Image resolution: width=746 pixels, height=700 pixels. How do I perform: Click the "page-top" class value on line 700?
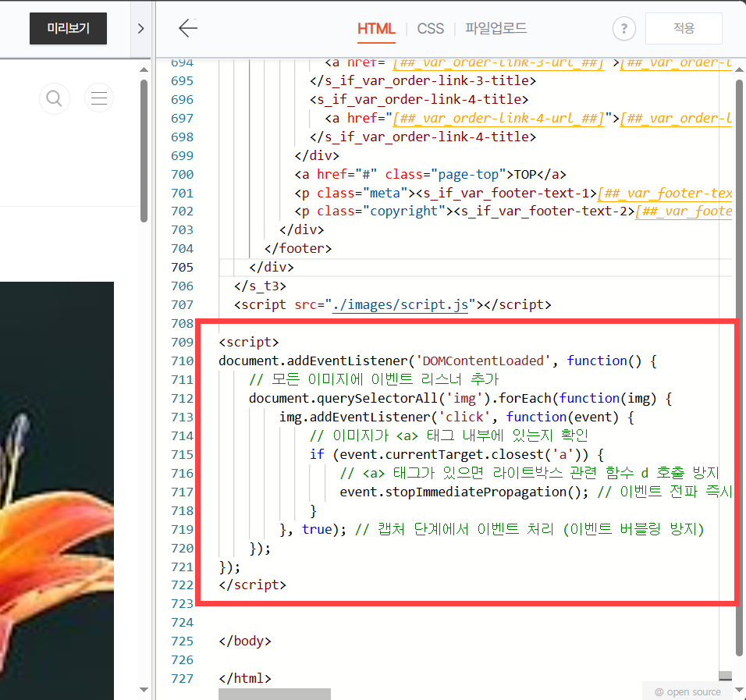click(x=468, y=175)
